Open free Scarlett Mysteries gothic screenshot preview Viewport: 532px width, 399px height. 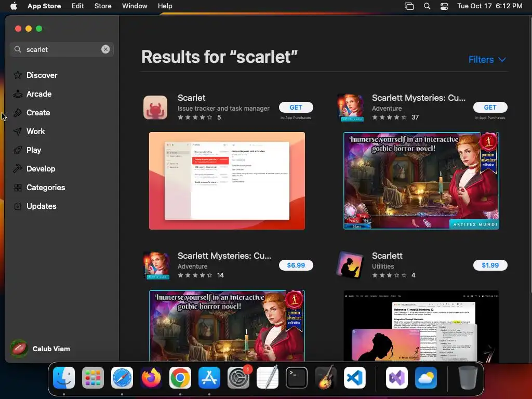pos(421,181)
